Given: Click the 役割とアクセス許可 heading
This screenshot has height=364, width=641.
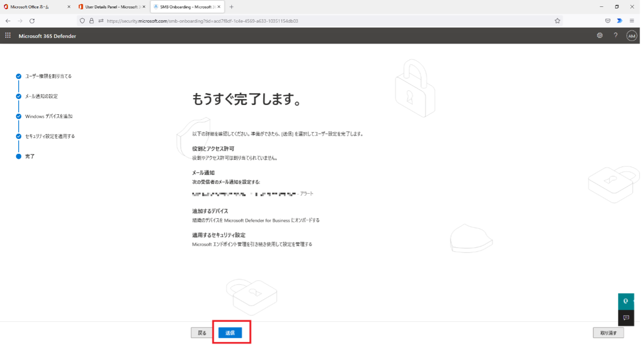Looking at the screenshot, I should (213, 148).
